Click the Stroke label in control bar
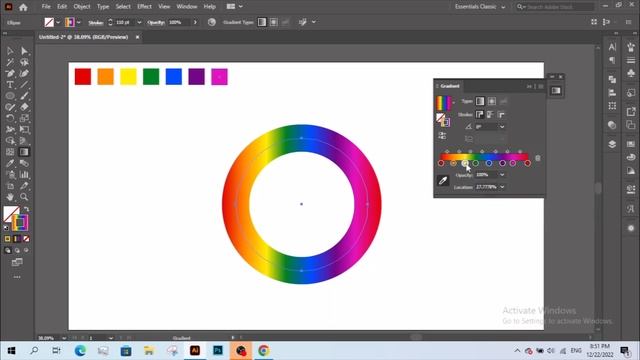Viewport: 640px width, 360px height. (x=96, y=23)
